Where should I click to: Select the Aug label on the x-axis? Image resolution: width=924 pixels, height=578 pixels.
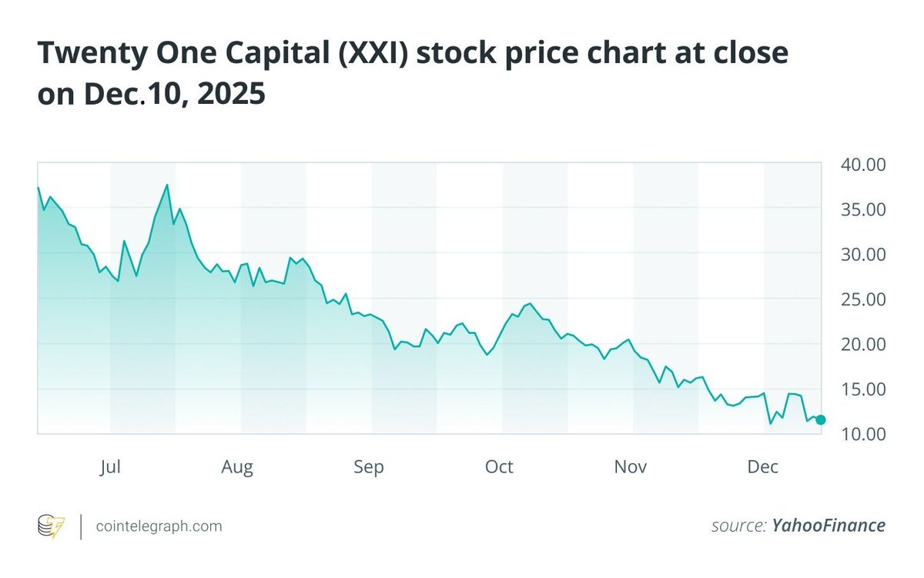pyautogui.click(x=237, y=467)
